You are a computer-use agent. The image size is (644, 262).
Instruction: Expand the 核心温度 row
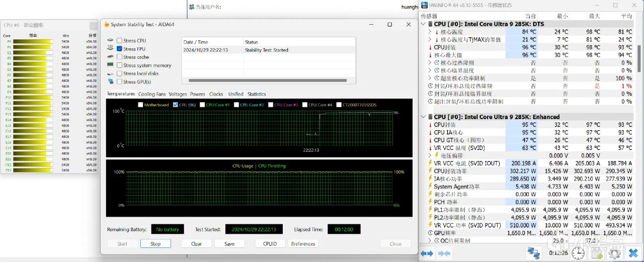(x=430, y=32)
